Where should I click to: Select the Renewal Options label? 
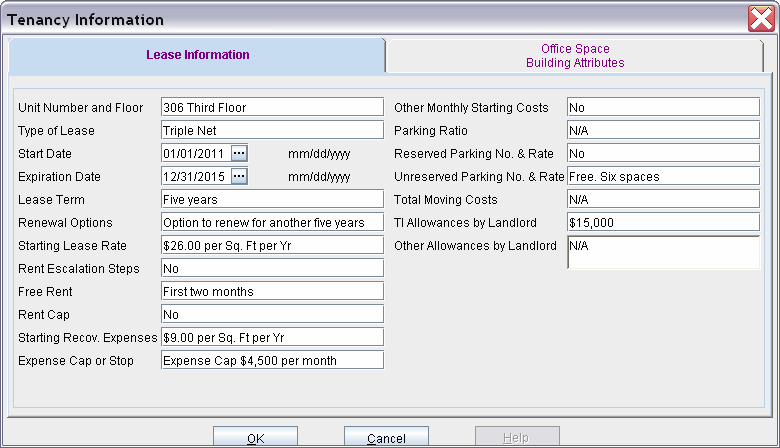65,223
